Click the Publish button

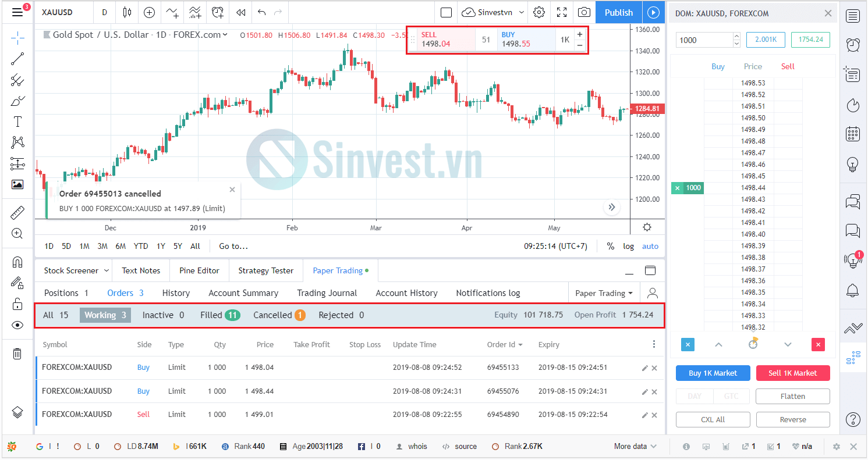click(x=619, y=12)
